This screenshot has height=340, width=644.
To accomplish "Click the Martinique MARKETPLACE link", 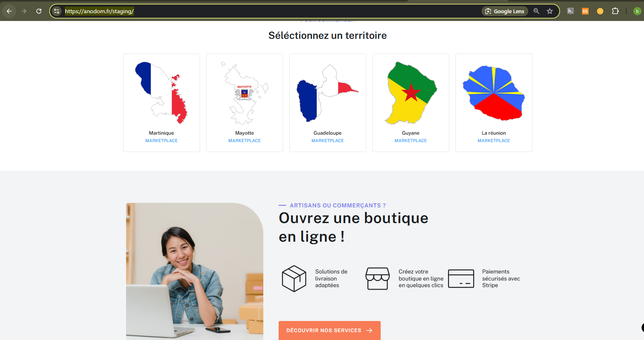I will click(161, 140).
